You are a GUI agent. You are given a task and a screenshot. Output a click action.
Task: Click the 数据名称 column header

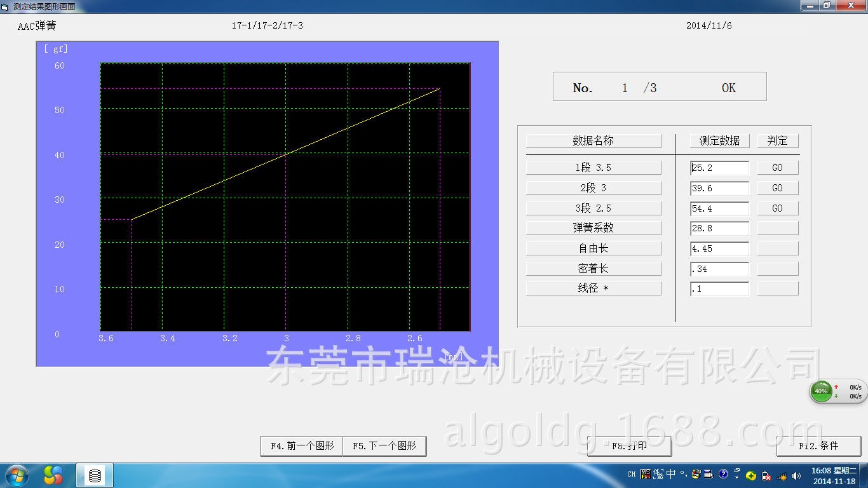coord(593,141)
